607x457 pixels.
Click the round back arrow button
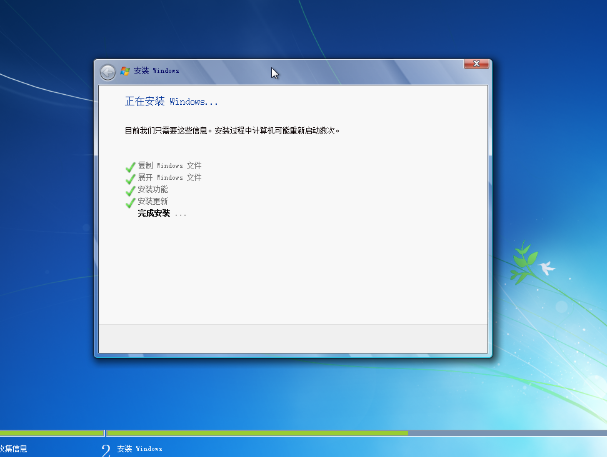[x=108, y=72]
